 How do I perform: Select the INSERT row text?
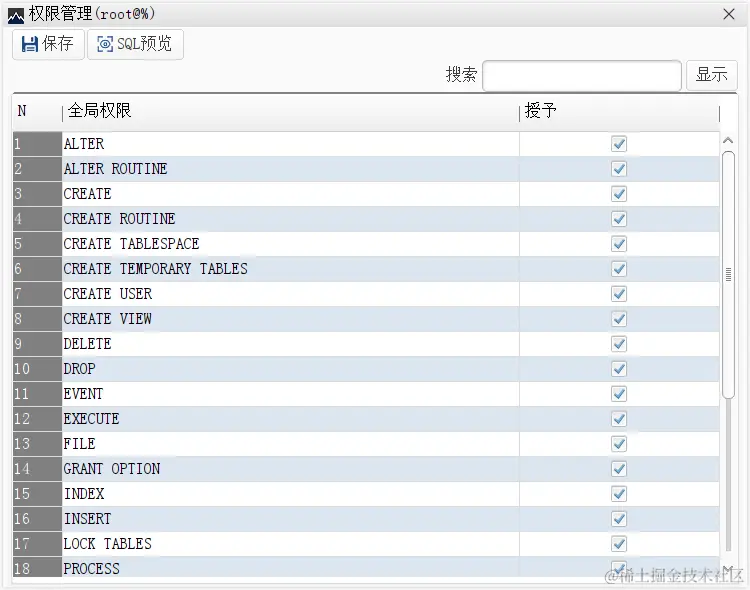point(88,519)
